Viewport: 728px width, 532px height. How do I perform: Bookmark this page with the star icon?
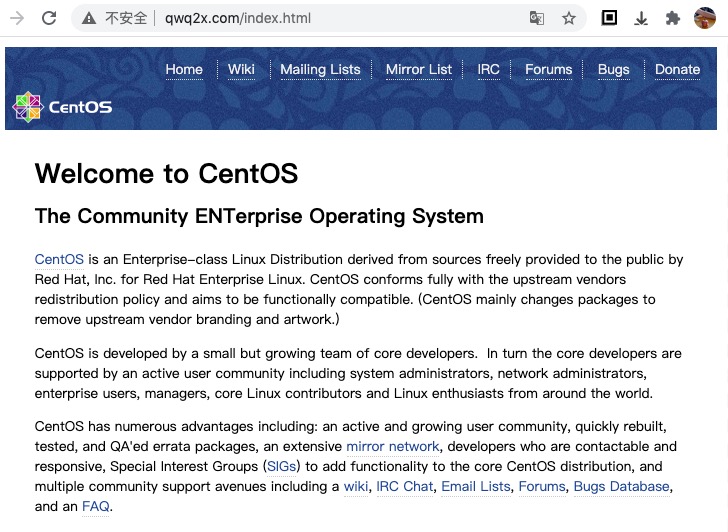pos(569,19)
